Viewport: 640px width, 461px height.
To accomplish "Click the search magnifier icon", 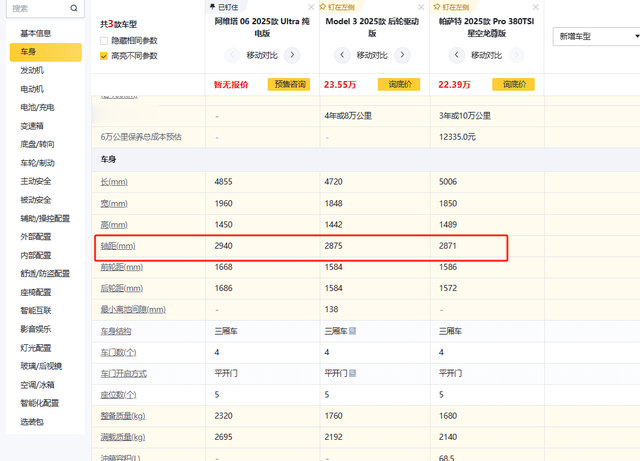I will pos(74,8).
